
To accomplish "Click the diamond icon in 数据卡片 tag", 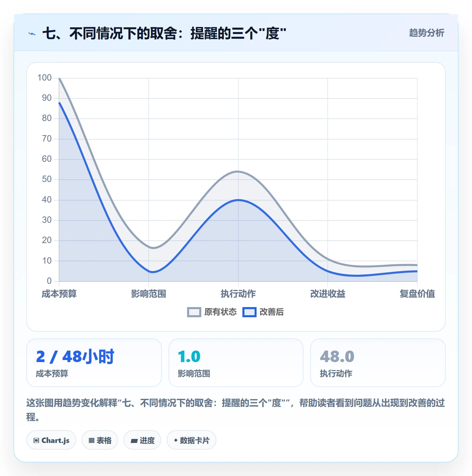I will tap(176, 440).
